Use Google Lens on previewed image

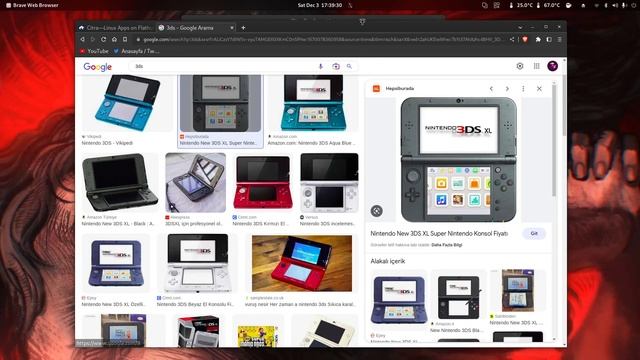377,211
